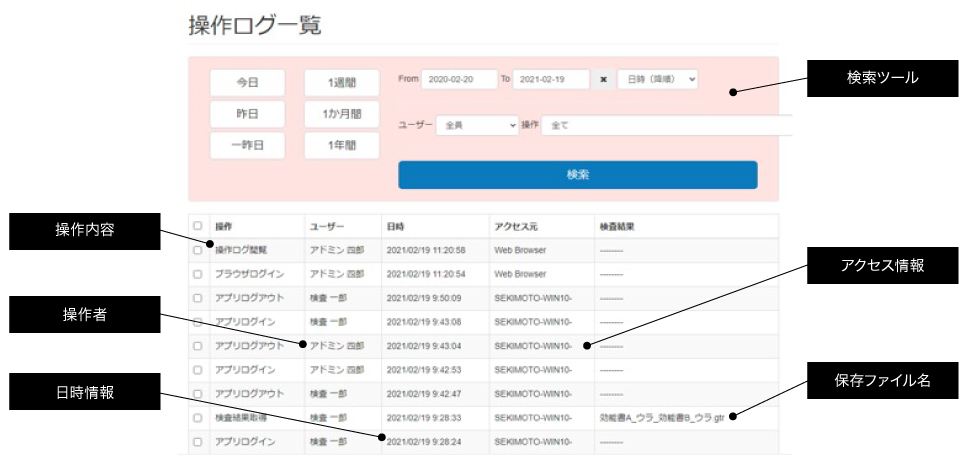
Task: Click the To date field
Action: tap(551, 79)
